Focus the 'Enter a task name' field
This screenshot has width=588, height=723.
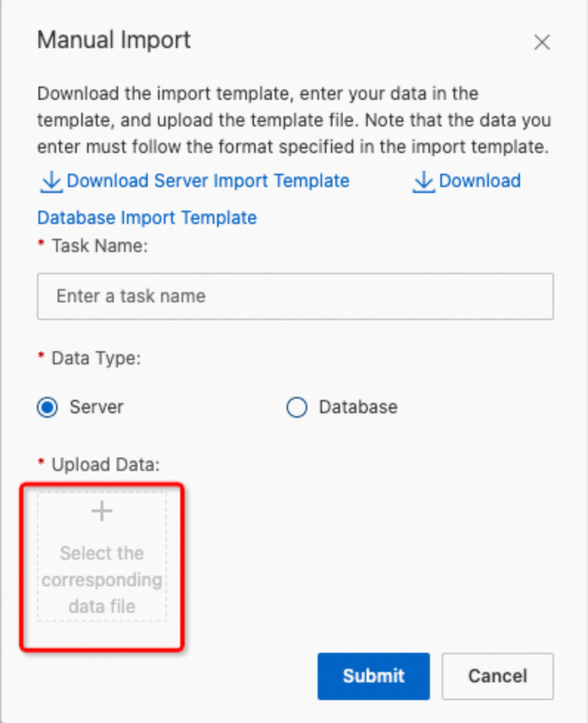295,296
